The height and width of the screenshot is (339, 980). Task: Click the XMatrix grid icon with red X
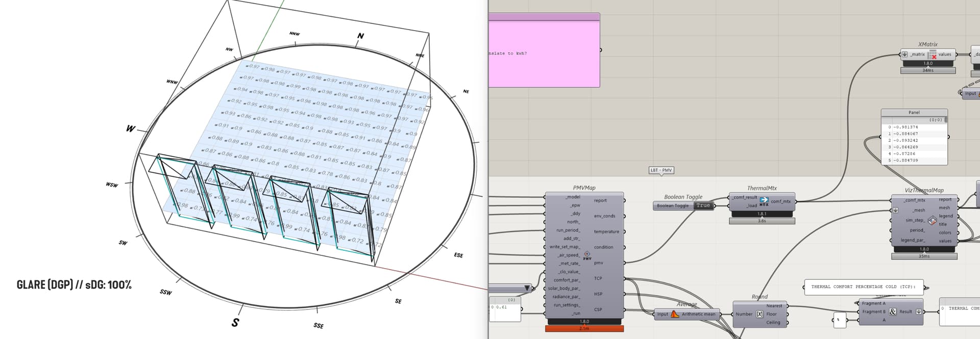point(933,55)
